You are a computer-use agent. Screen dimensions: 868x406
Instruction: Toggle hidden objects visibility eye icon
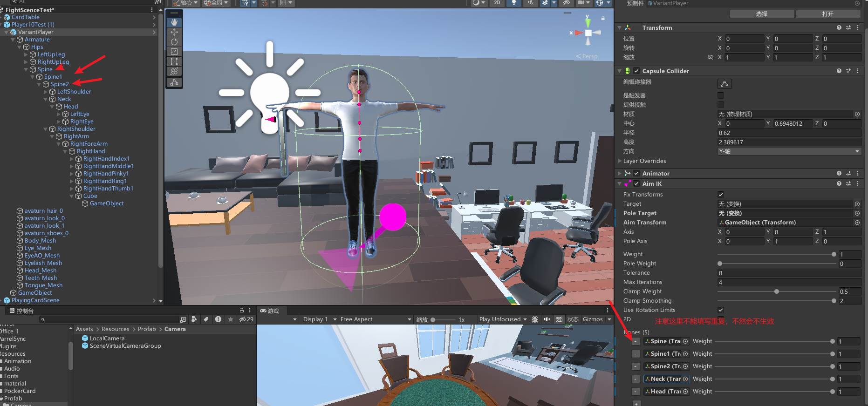(x=567, y=3)
